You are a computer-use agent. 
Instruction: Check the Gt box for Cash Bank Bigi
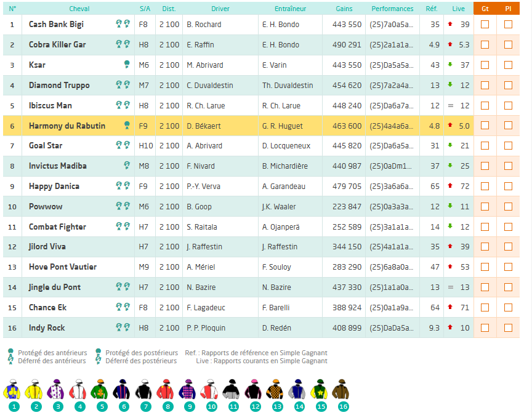pos(485,25)
